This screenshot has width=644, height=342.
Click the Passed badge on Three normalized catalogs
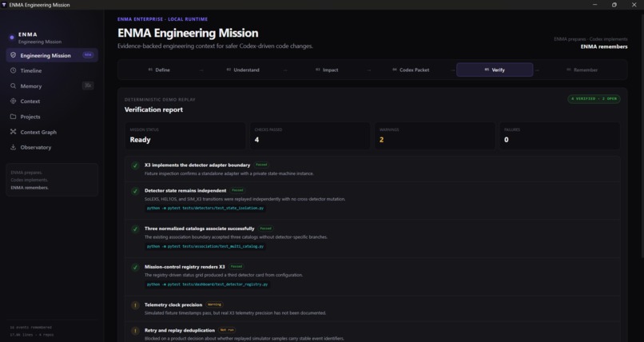tap(266, 229)
